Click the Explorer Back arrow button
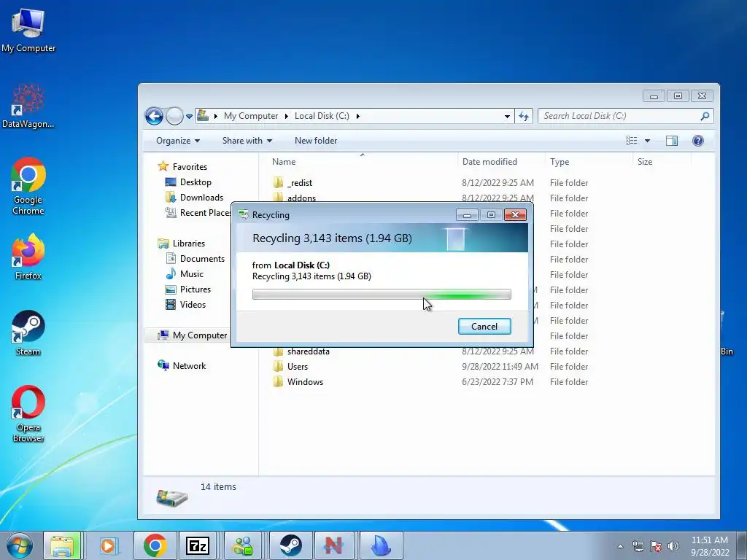 [x=154, y=116]
